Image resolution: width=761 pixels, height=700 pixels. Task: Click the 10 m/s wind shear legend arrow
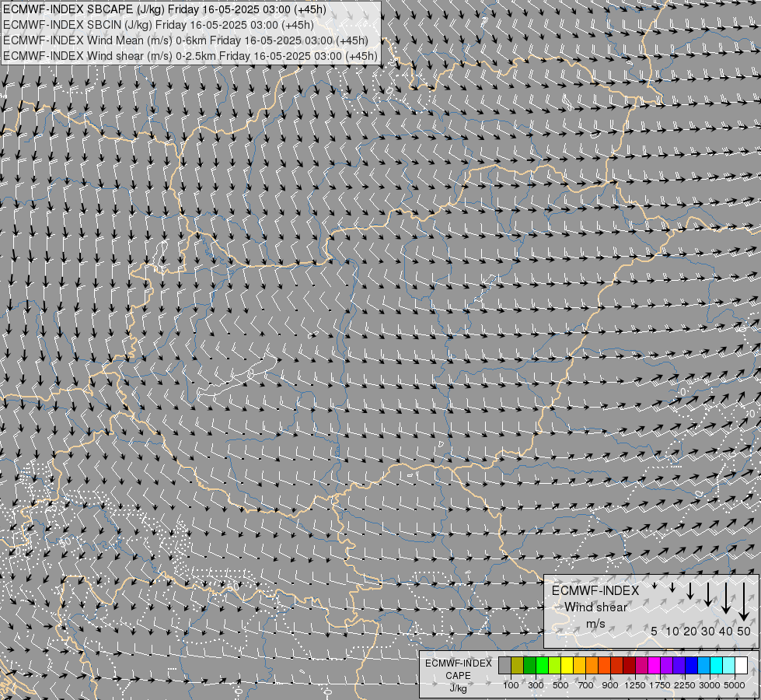click(x=672, y=587)
